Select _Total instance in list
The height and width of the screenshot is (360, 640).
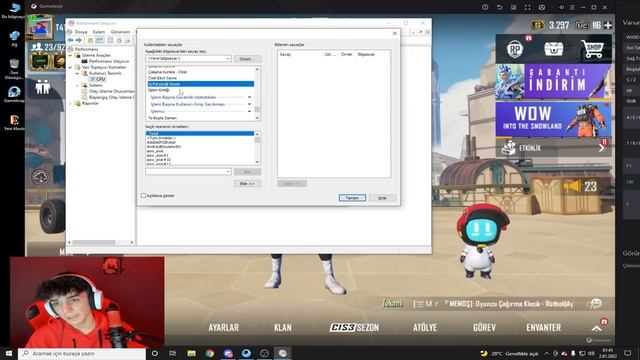click(x=200, y=133)
